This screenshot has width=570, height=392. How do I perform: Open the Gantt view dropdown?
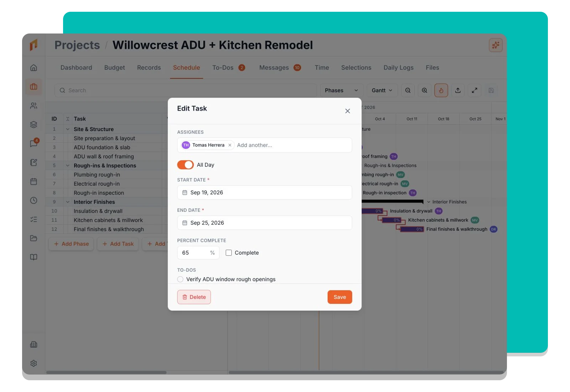[382, 91]
